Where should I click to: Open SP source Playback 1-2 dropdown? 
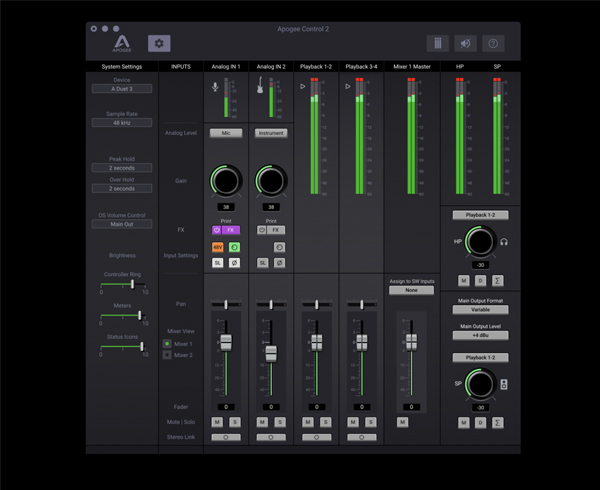[481, 358]
